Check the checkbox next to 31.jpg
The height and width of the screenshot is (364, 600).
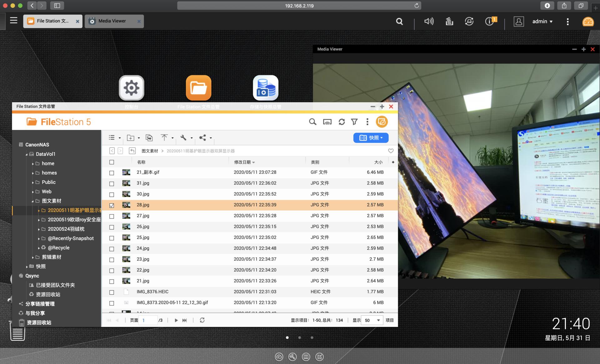112,184
